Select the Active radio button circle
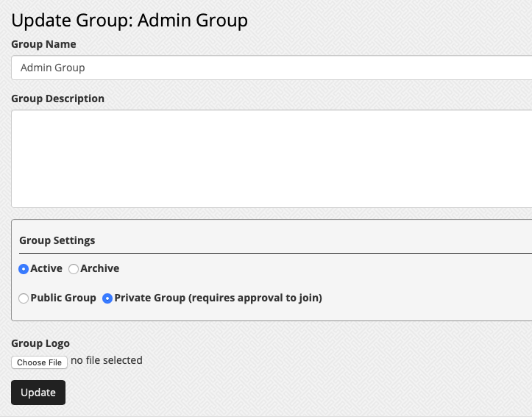Viewport: 532px width, 419px height. (x=24, y=269)
